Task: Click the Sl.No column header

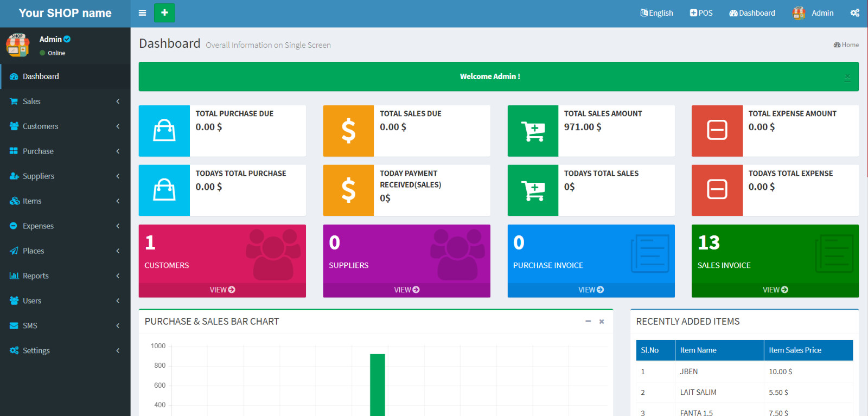Action: click(x=655, y=350)
